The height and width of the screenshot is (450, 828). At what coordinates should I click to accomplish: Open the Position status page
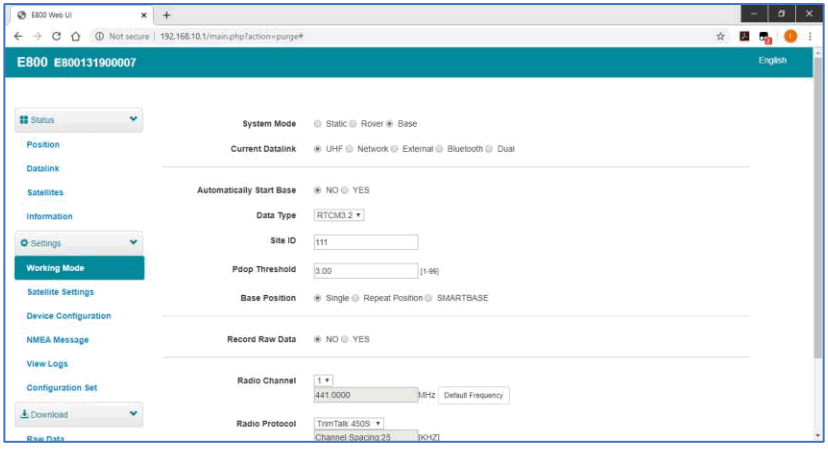tap(43, 145)
